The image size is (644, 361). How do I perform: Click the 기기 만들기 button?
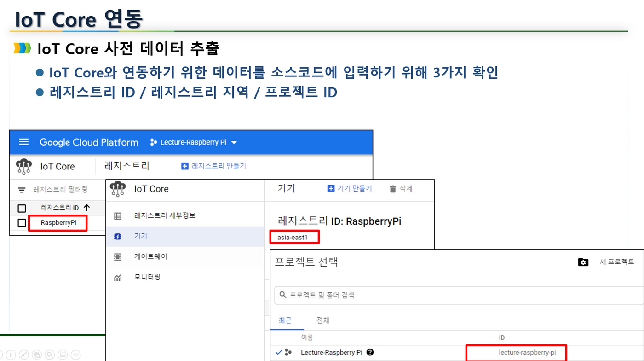point(349,188)
